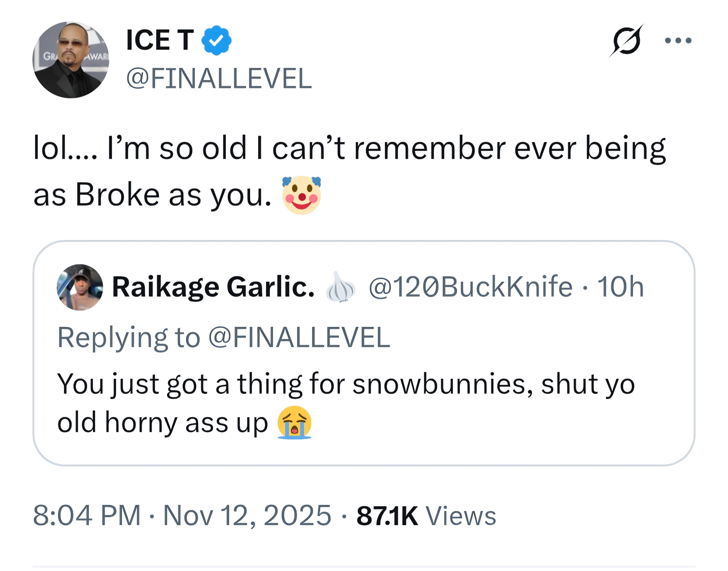Screen dimensions: 728x571
Task: Click the Raikage Garlic display name
Action: click(213, 287)
